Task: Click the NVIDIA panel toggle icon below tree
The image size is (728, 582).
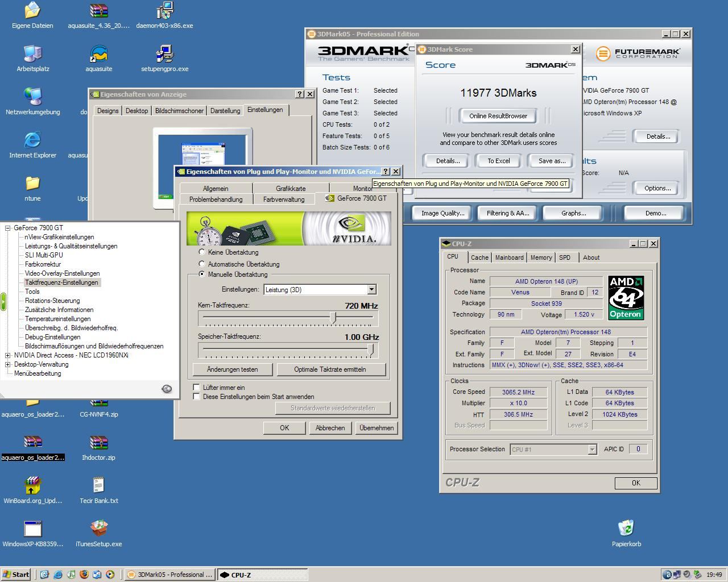Action: coord(167,389)
